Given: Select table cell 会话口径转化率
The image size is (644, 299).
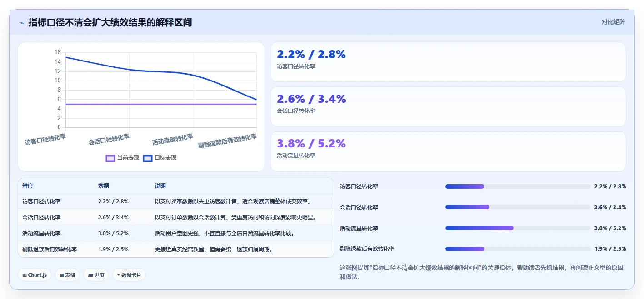Looking at the screenshot, I should 41,217.
